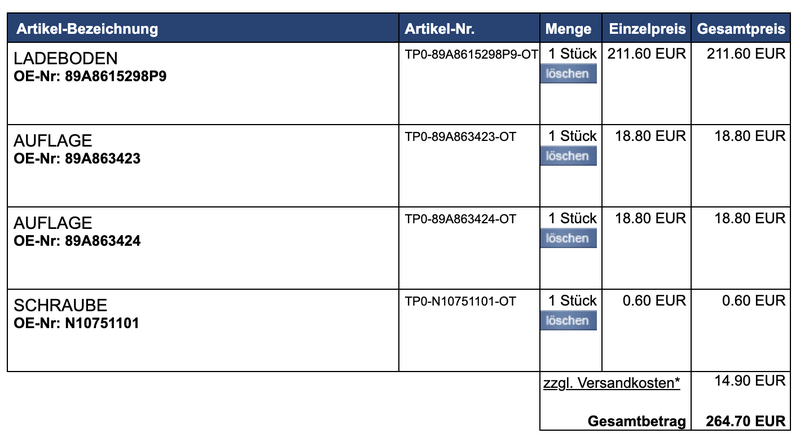Viewport: 800px width, 442px height.
Task: Click the SCHRAUBE article name
Action: click(60, 304)
